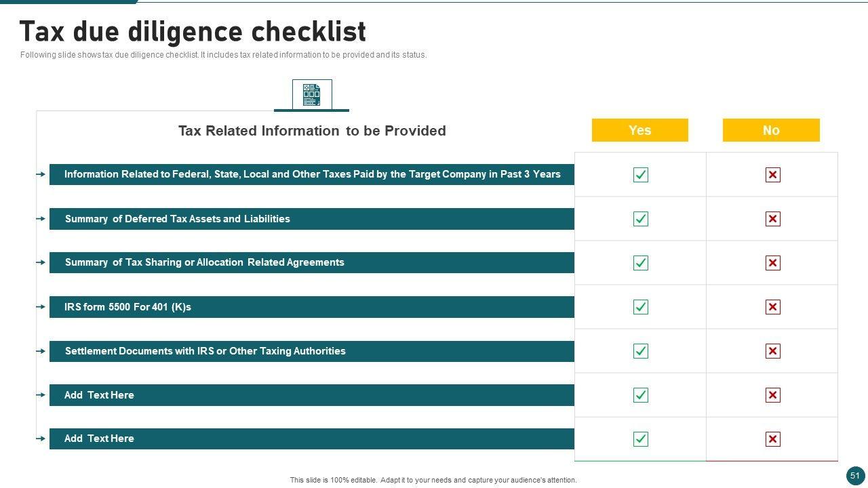
Task: Check Yes box for Federal, State, Local Taxes
Action: (x=640, y=175)
